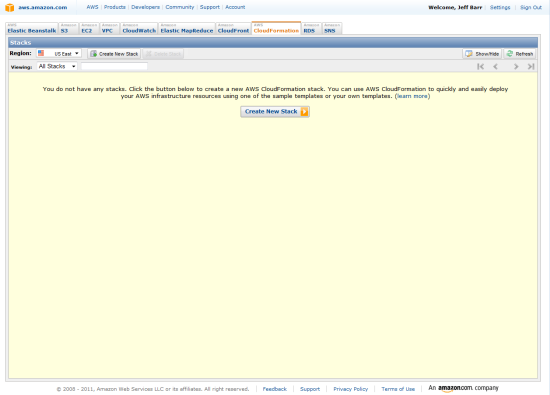Expand the All Stacks viewing dropdown
This screenshot has height=395, width=550.
[57, 66]
